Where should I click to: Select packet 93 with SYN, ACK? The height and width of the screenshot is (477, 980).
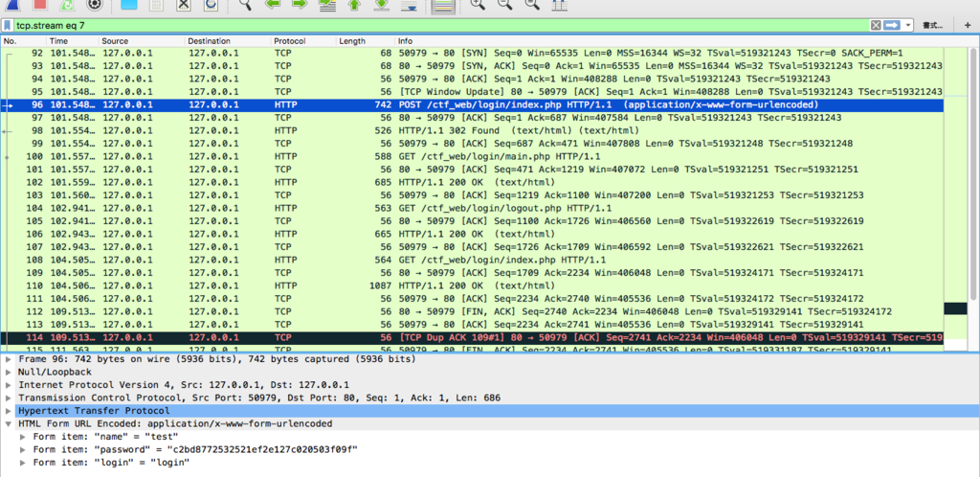coord(472,66)
